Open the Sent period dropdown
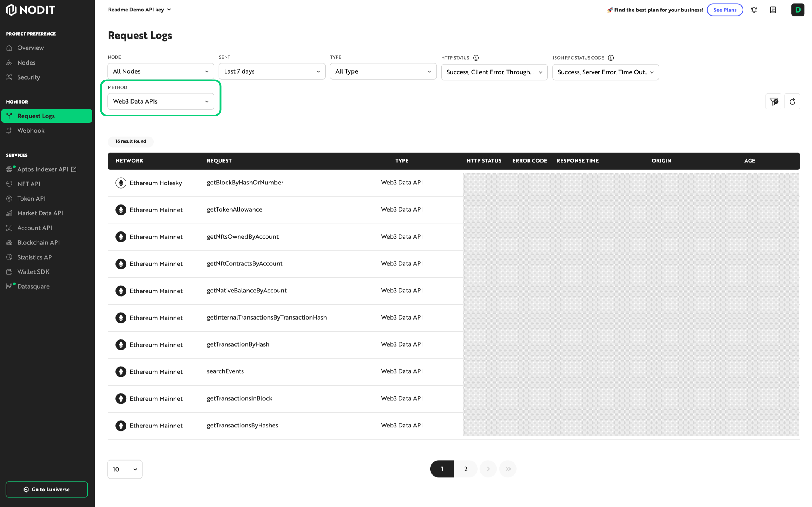The height and width of the screenshot is (507, 812). coord(272,71)
